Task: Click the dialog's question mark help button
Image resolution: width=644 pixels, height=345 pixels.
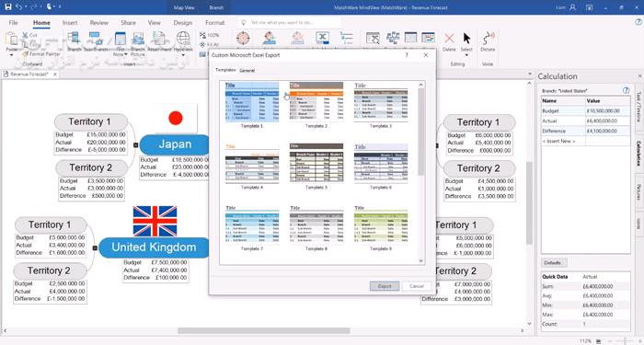Action: coord(407,54)
